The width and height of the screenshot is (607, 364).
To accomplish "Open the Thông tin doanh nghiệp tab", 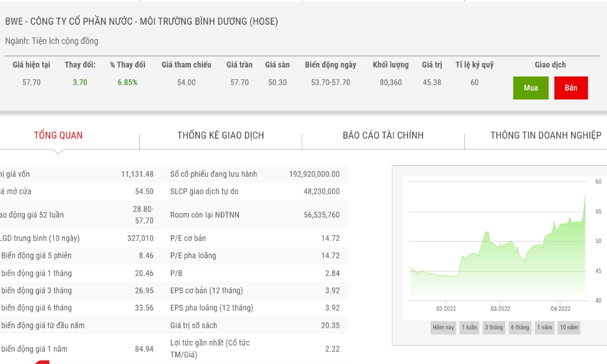I will pos(546,135).
